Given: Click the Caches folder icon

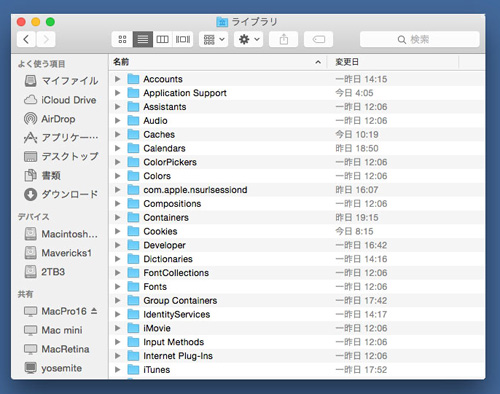Looking at the screenshot, I should 133,134.
